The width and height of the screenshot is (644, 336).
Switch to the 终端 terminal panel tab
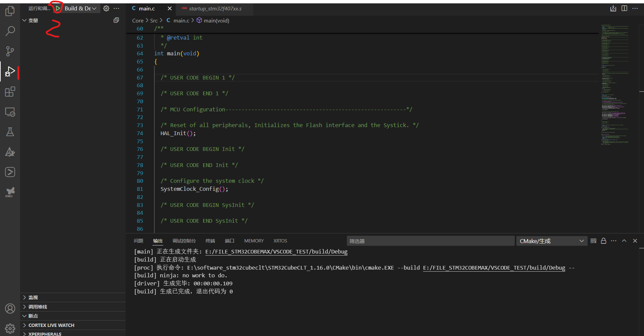point(210,241)
